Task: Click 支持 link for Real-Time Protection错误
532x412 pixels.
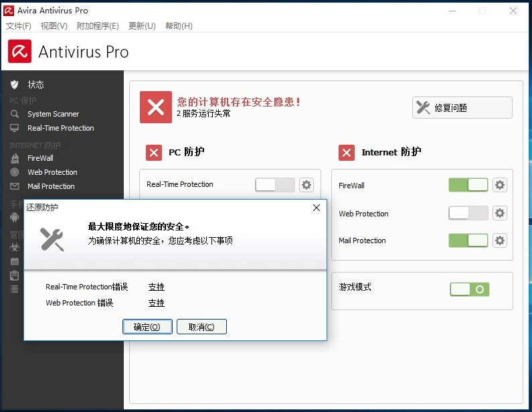Action: (156, 287)
